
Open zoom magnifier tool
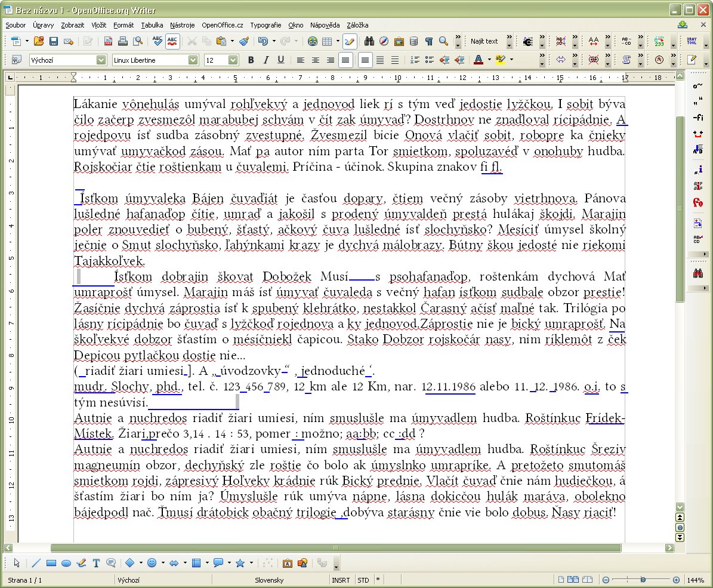tap(443, 41)
